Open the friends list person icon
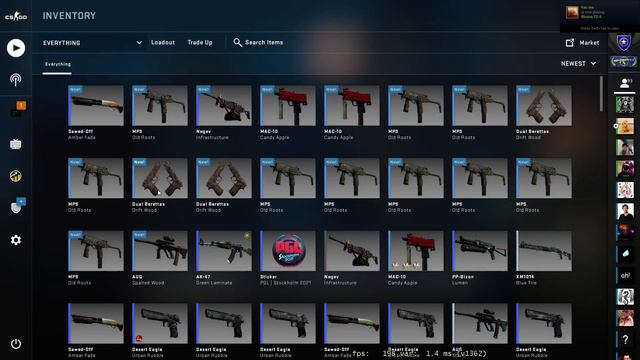640x360 pixels. point(624,83)
